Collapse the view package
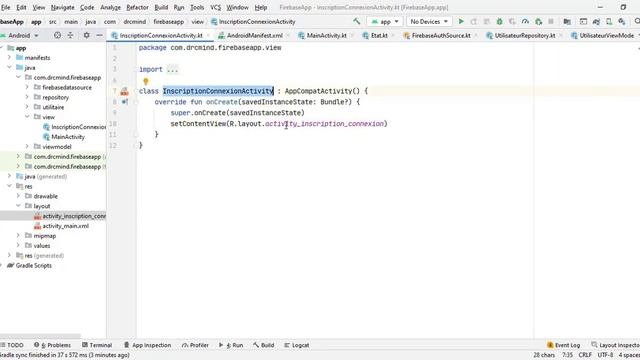Viewport: 640px width, 360px height. coord(27,117)
